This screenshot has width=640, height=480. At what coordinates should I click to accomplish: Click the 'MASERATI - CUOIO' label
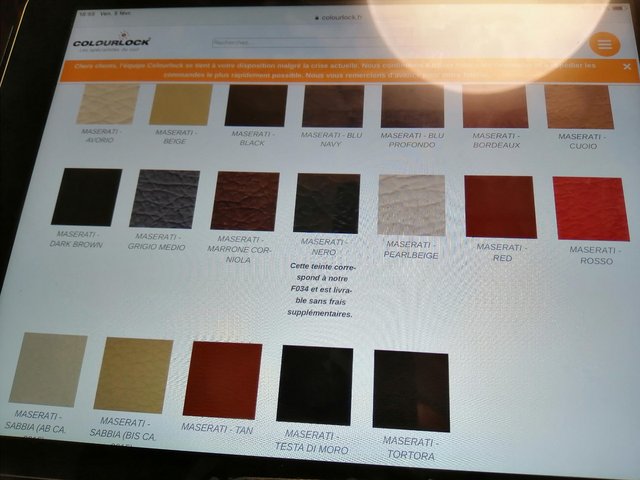pos(582,142)
